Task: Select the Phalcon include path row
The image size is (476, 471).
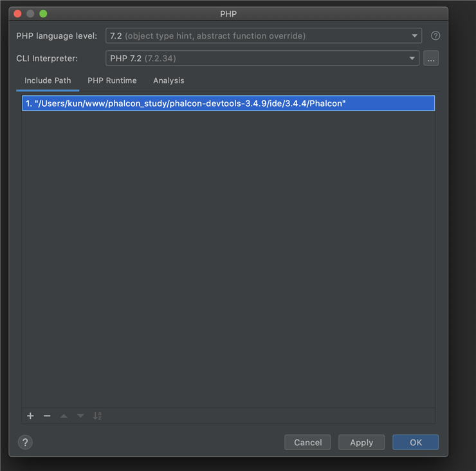Action: point(228,103)
